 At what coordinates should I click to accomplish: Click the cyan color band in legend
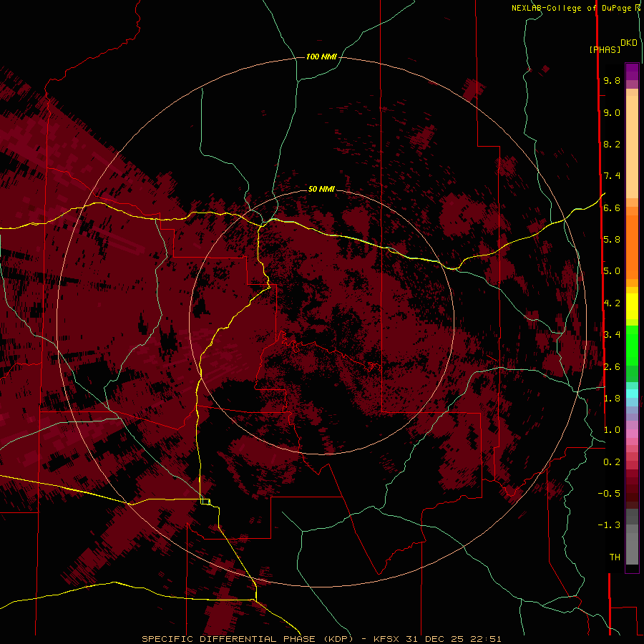[632, 394]
